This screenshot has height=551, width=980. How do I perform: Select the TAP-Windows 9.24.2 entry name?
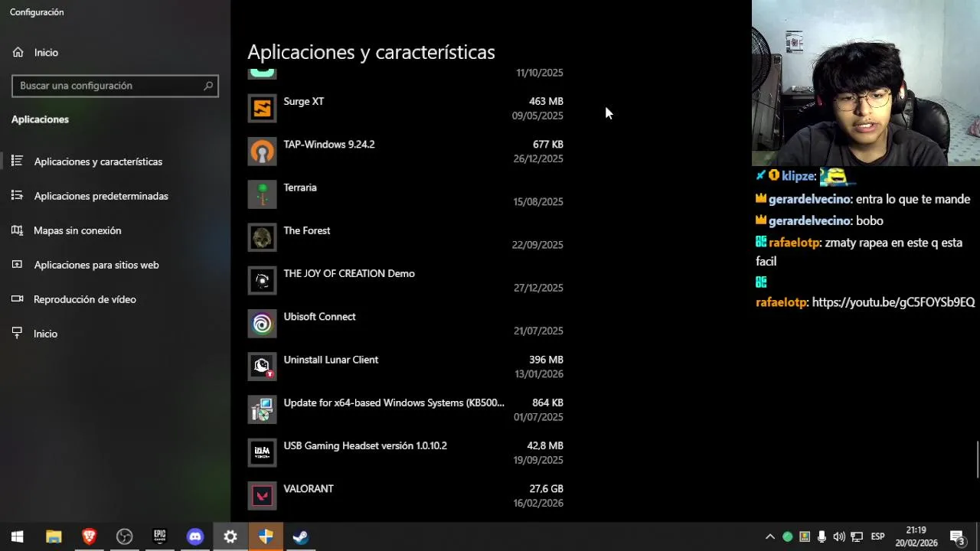[x=329, y=144]
